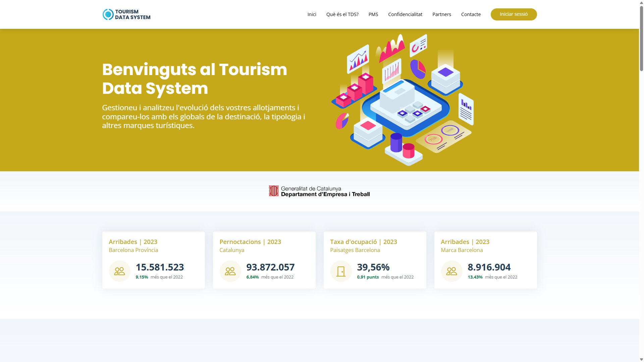
Task: Navigate to the Partners page
Action: coord(441,14)
